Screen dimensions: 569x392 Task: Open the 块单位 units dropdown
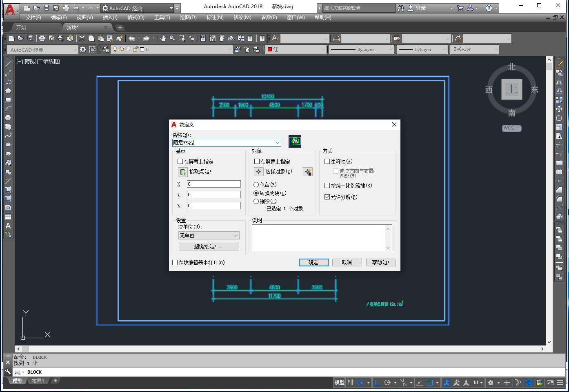(x=209, y=235)
